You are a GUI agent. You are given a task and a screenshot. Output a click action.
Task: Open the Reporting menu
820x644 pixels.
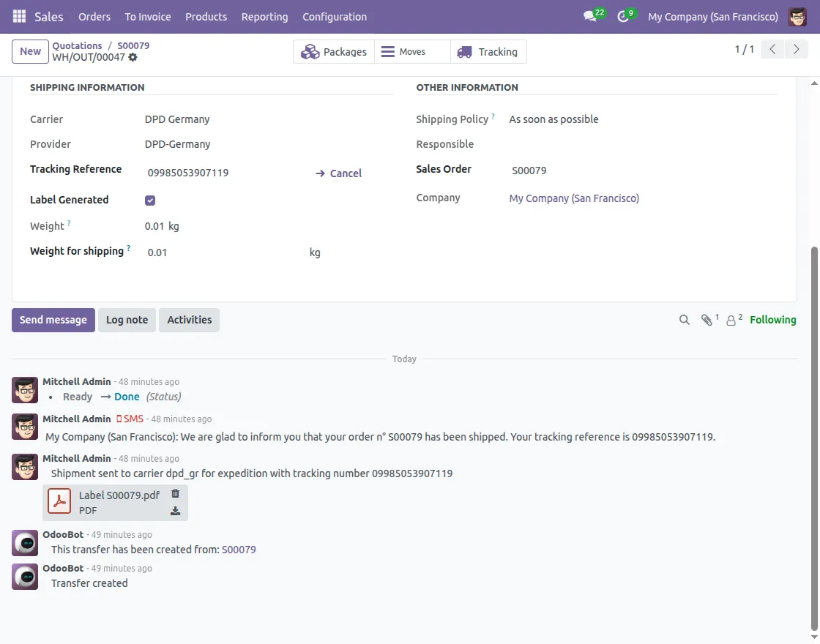click(x=264, y=17)
